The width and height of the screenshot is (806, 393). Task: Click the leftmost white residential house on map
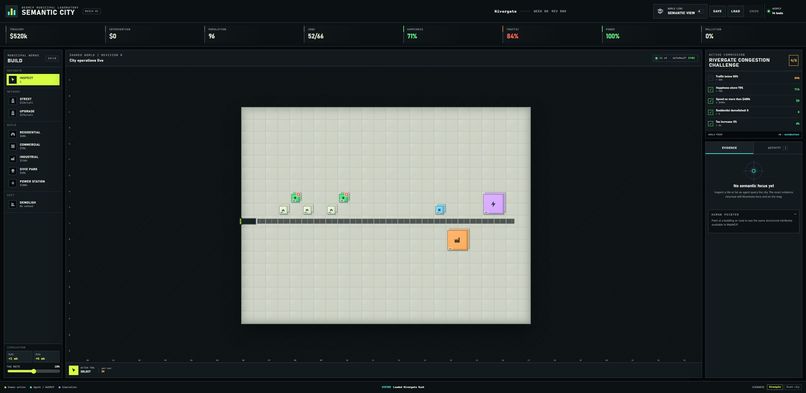[283, 210]
